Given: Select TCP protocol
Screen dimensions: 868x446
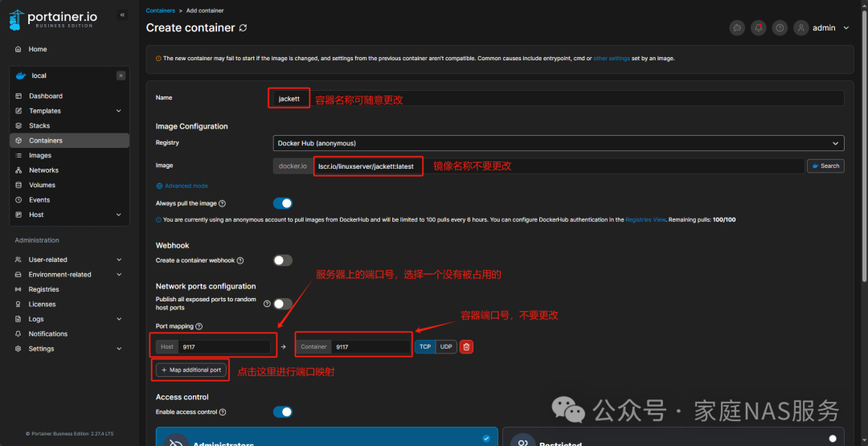Looking at the screenshot, I should (x=424, y=347).
